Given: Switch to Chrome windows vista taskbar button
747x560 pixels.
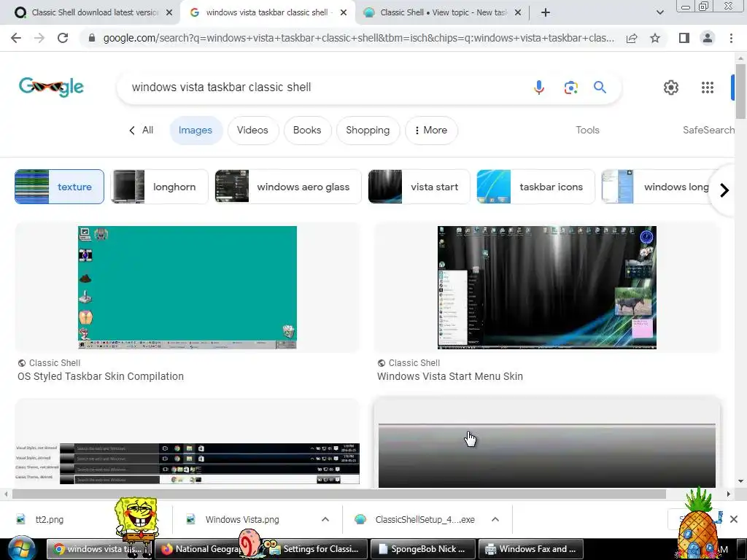Looking at the screenshot, I should click(x=100, y=549).
